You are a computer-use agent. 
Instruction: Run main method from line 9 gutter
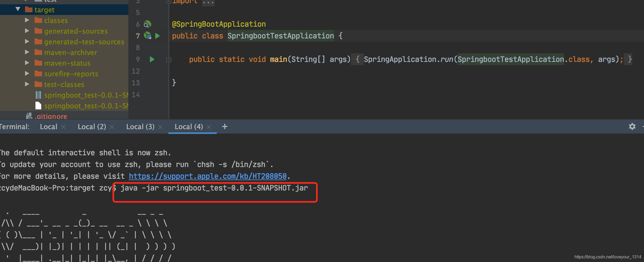pos(152,59)
